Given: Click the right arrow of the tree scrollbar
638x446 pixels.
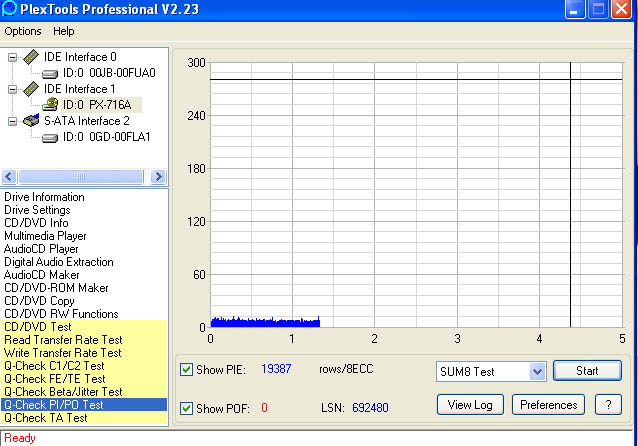Looking at the screenshot, I should point(158,177).
